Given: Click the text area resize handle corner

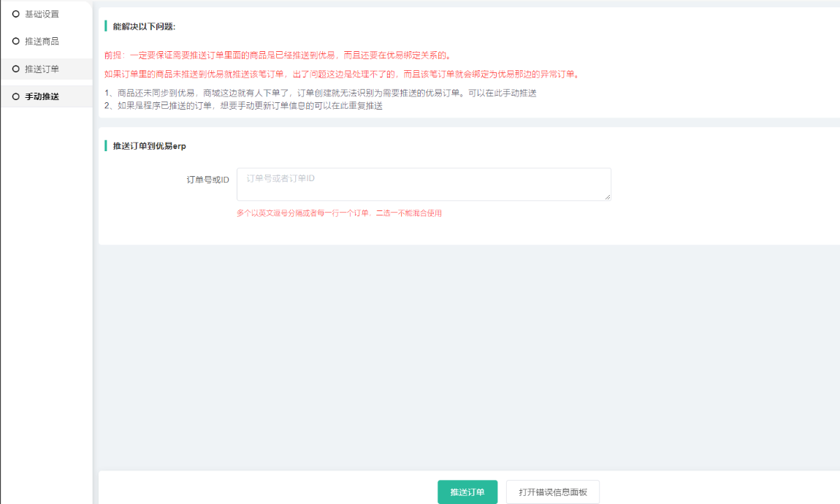Looking at the screenshot, I should pyautogui.click(x=608, y=197).
